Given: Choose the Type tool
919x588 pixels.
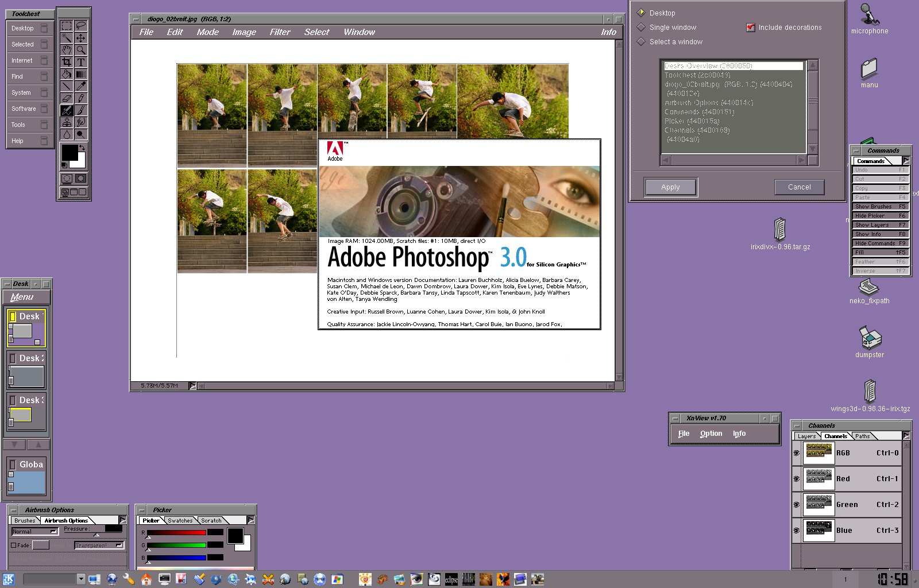Looking at the screenshot, I should (x=81, y=62).
